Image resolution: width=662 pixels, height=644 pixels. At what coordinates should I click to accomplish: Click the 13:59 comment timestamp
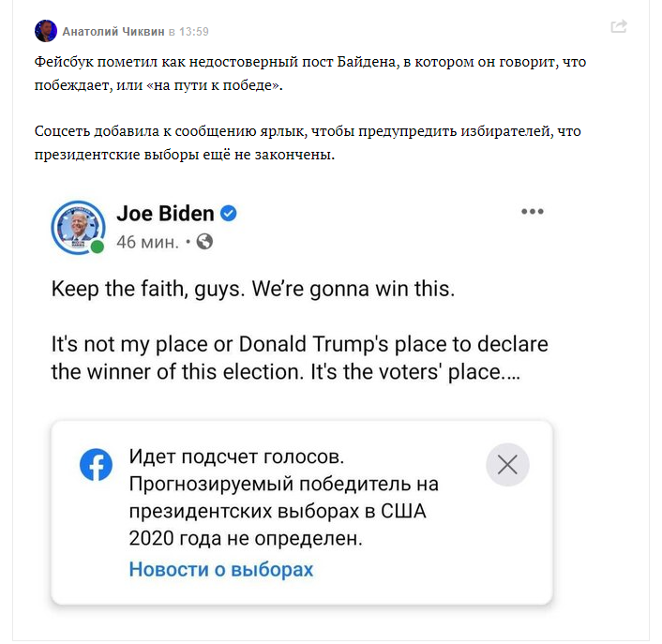pyautogui.click(x=194, y=32)
